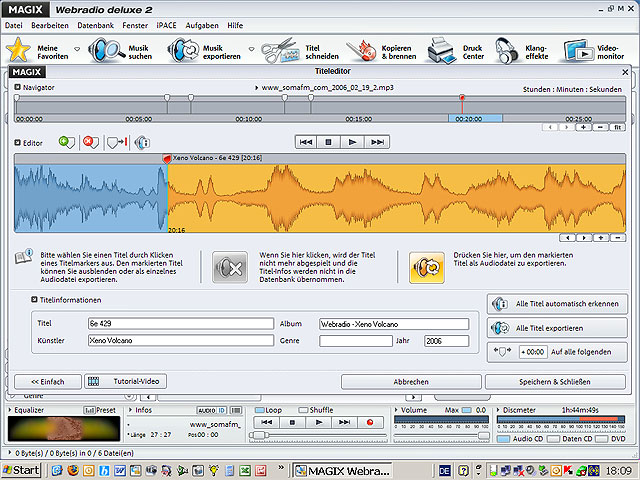Image resolution: width=640 pixels, height=480 pixels.
Task: Open Musik suchen magnifier icon
Action: click(x=106, y=50)
